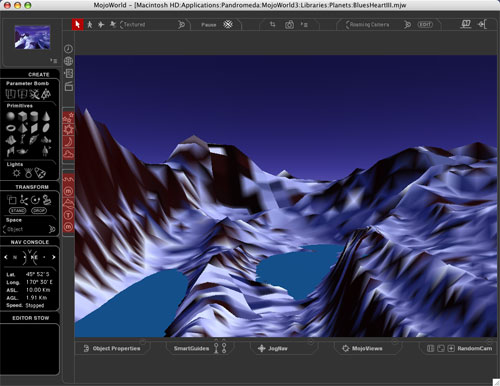This screenshot has width=500, height=386.
Task: Click the camera EDIT button
Action: click(425, 25)
